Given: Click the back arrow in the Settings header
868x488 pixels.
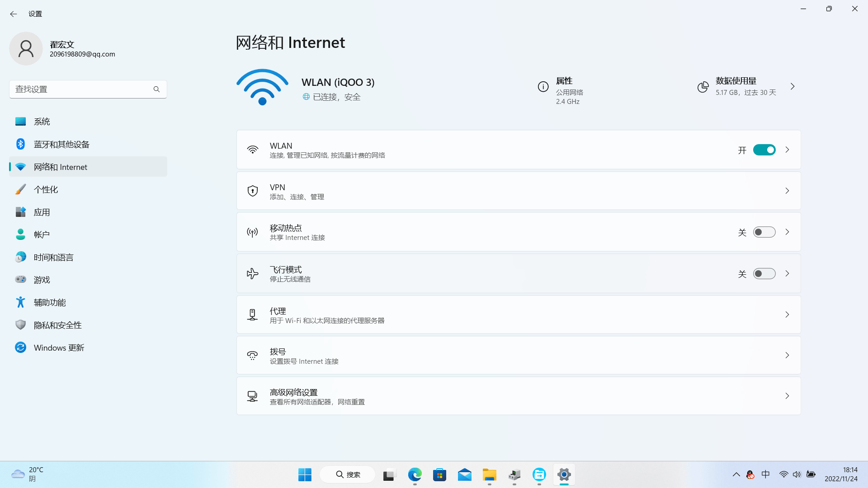Looking at the screenshot, I should click(x=14, y=14).
